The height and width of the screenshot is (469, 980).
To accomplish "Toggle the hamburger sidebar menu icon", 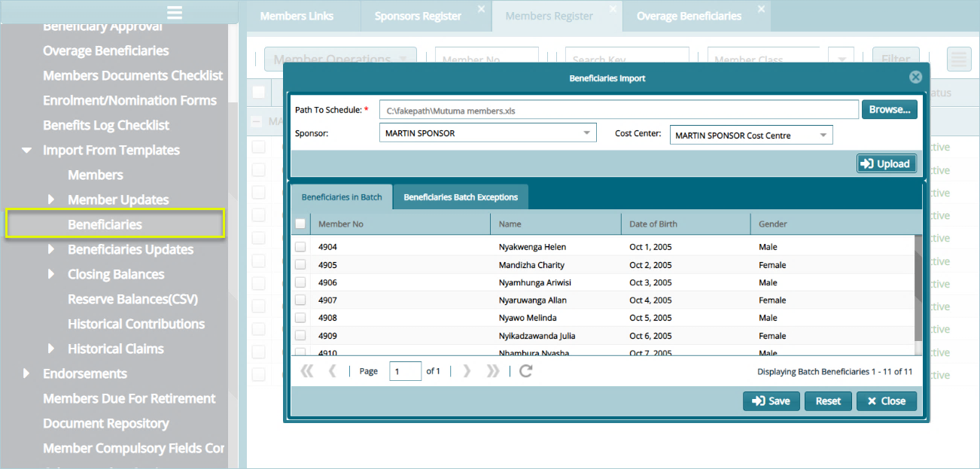I will (175, 12).
